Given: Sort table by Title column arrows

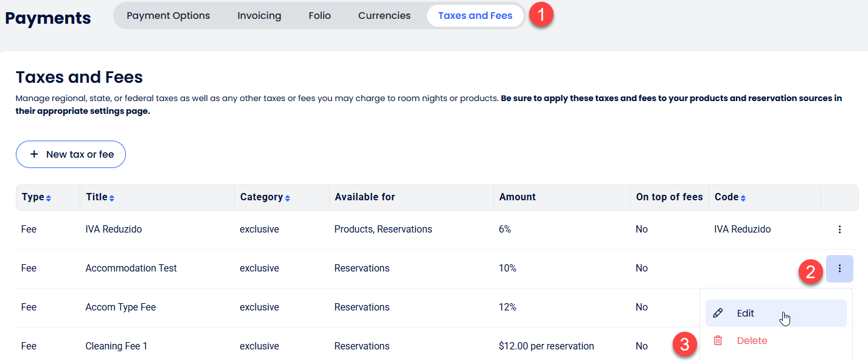Looking at the screenshot, I should point(112,198).
